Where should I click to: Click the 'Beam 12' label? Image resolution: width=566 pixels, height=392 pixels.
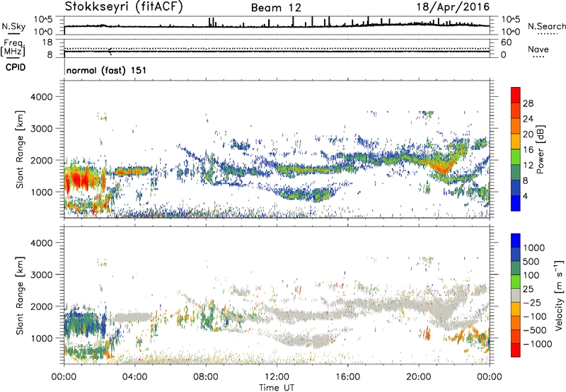pyautogui.click(x=276, y=8)
